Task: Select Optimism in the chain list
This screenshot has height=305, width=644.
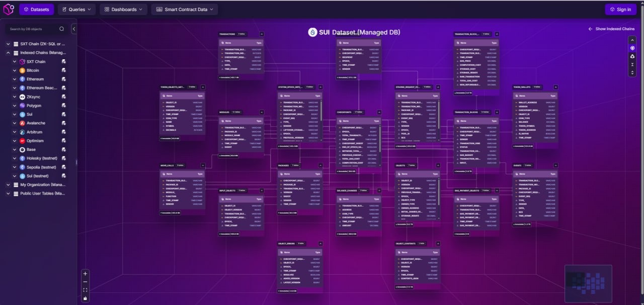Action: pyautogui.click(x=35, y=141)
